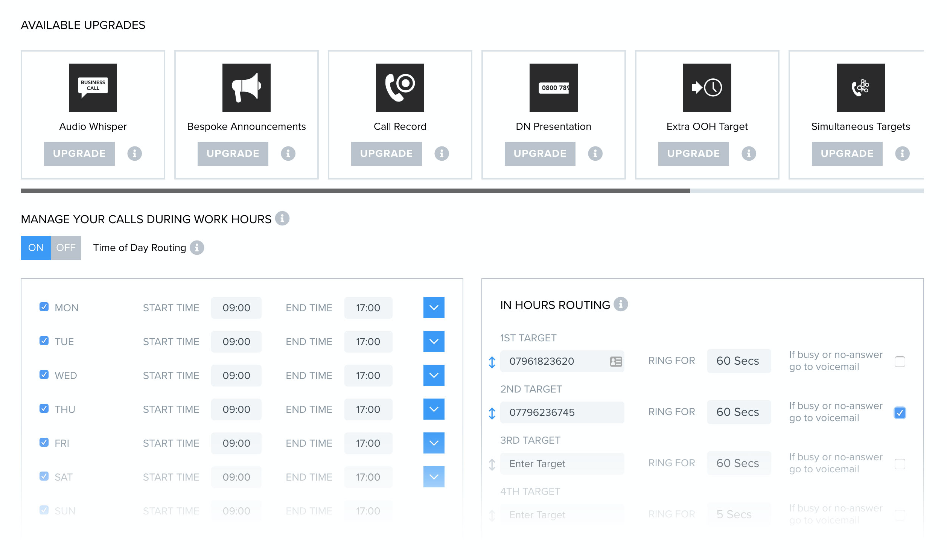
Task: Open 2nd target ring duration selector
Action: 739,412
